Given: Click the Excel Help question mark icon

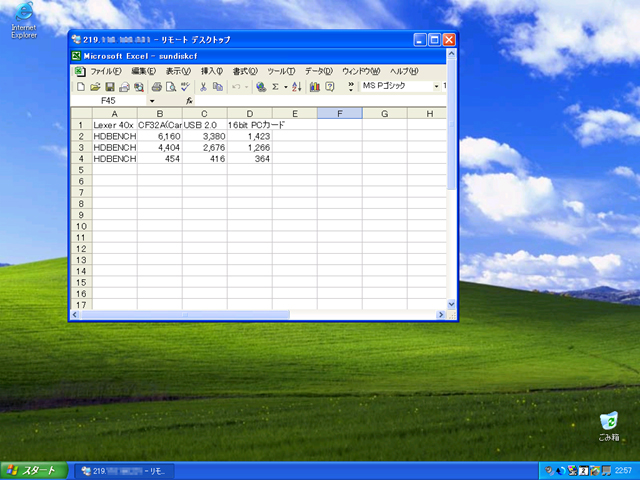Looking at the screenshot, I should coord(329,87).
